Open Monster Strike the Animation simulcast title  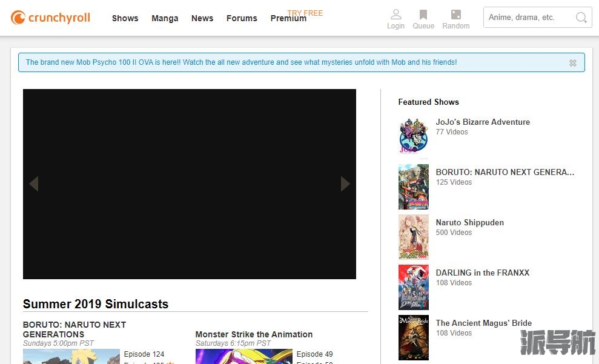[254, 334]
